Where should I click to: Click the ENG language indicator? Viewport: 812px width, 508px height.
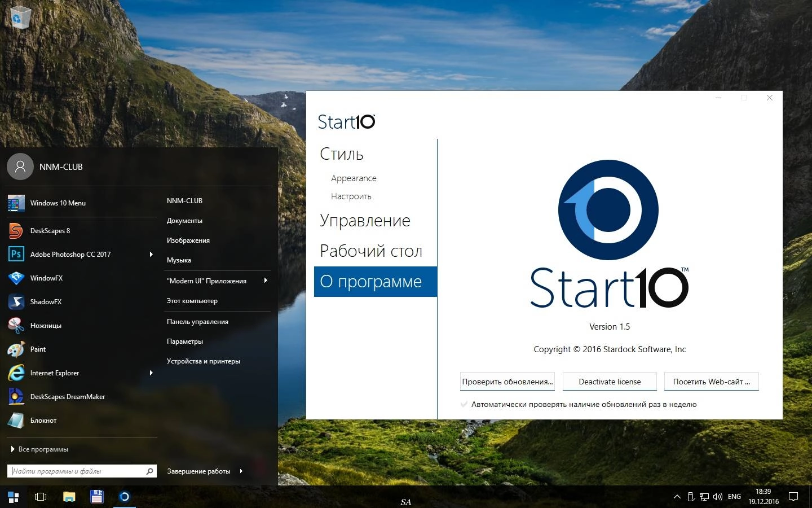click(x=734, y=497)
